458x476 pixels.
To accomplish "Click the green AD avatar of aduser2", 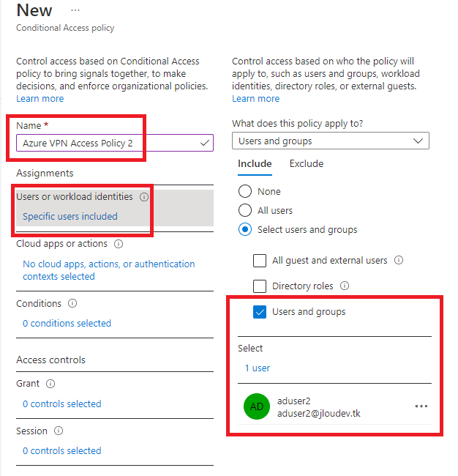I will click(x=257, y=406).
